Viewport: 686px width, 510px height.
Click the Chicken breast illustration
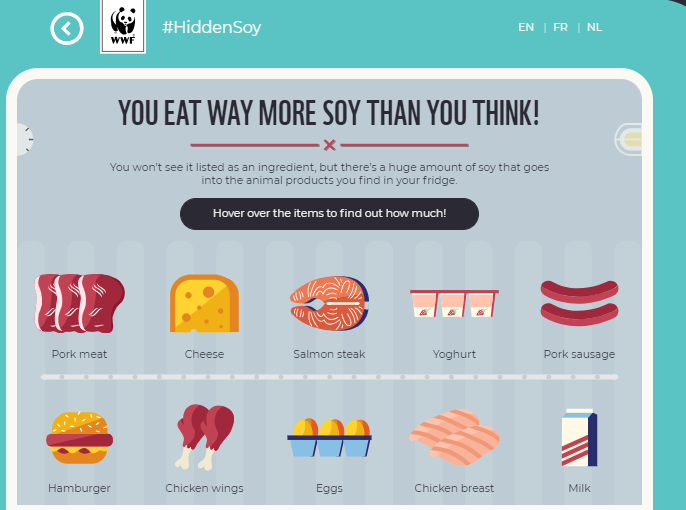[455, 437]
